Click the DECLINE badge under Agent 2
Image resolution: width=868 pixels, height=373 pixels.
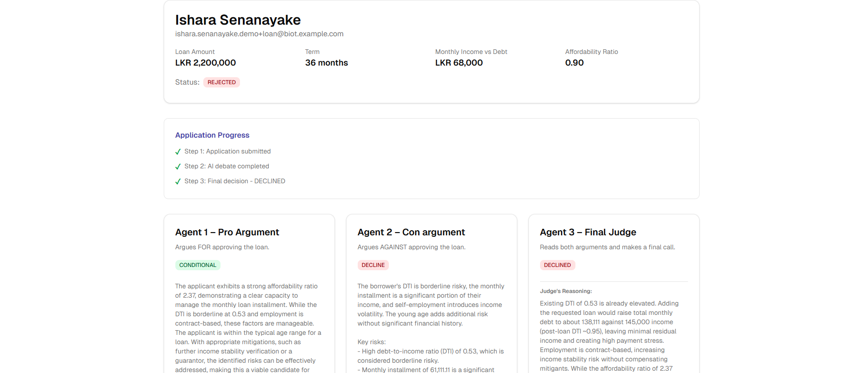(x=373, y=265)
